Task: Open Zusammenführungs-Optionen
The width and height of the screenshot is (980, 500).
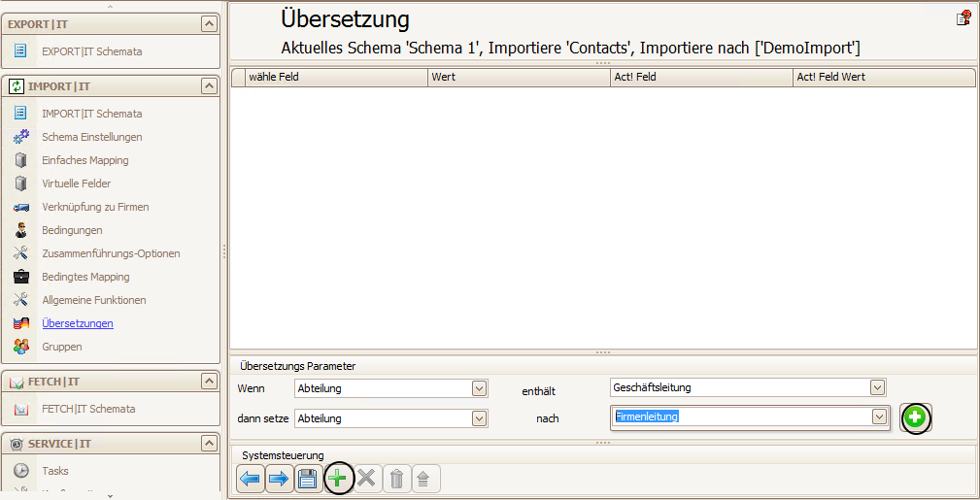Action: pos(111,253)
